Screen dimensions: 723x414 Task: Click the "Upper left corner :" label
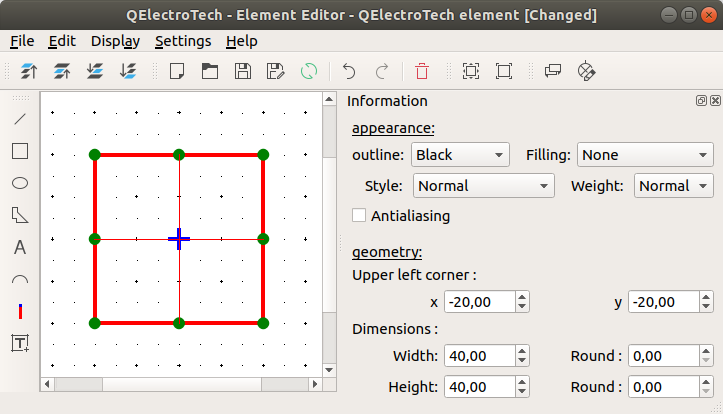tap(414, 275)
